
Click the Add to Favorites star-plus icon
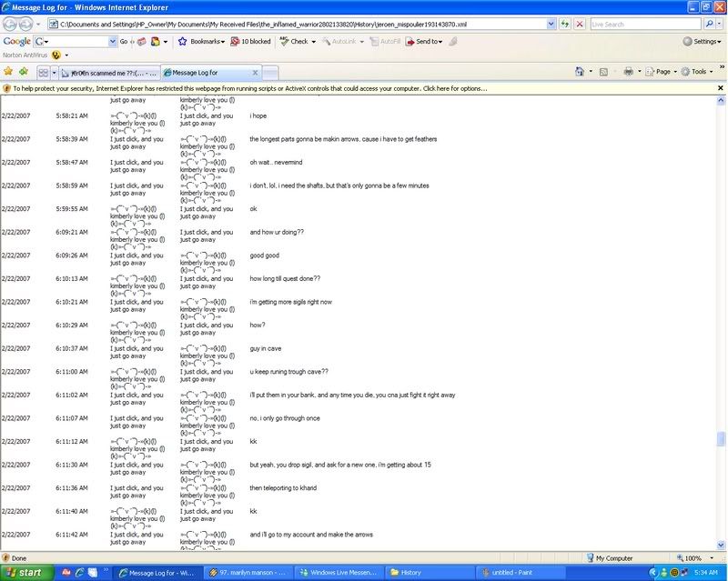tap(24, 72)
